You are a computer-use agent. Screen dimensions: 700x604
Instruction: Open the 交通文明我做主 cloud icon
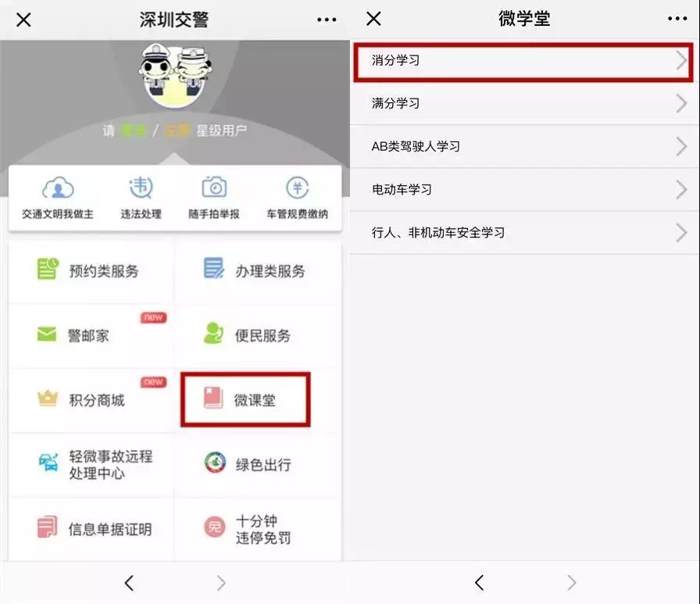58,188
